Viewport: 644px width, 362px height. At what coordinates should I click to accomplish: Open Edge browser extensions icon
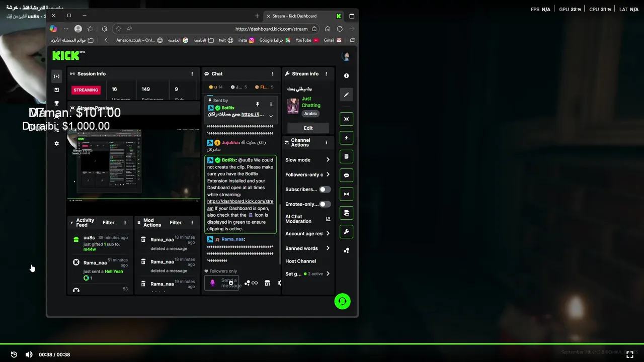click(104, 29)
